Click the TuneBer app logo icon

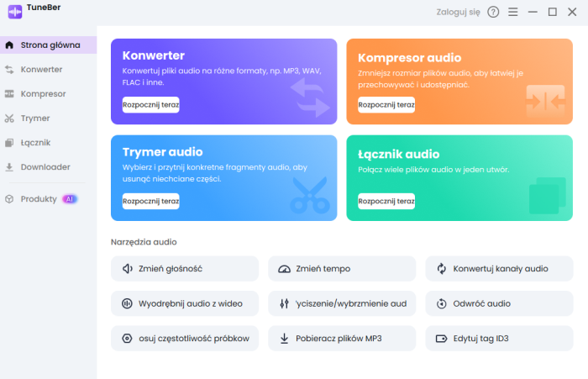pyautogui.click(x=15, y=12)
